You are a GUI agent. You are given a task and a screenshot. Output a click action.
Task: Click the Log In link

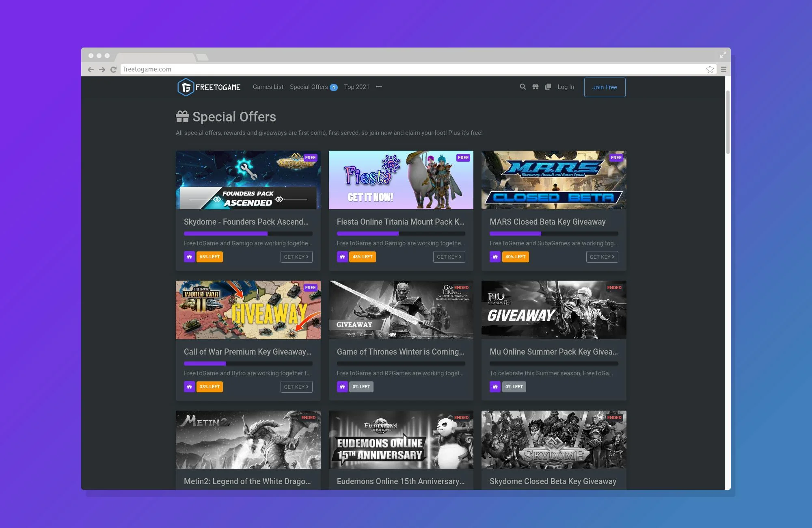click(x=566, y=87)
